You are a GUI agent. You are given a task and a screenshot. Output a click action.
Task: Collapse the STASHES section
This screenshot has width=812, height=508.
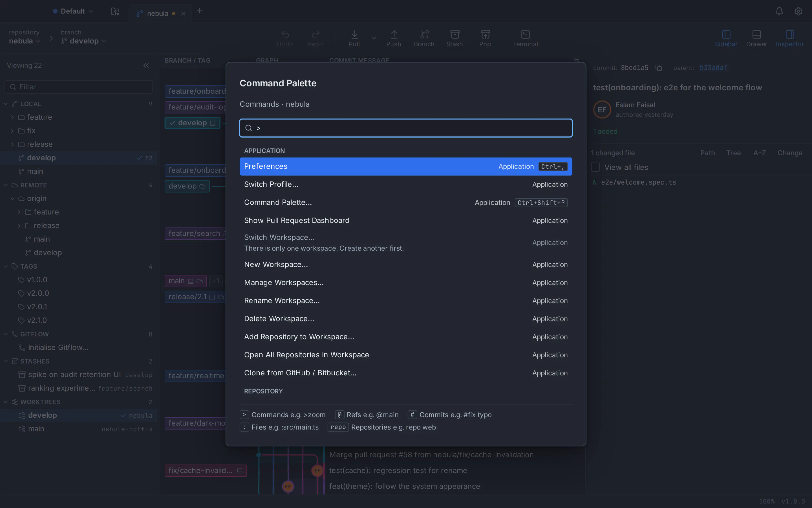click(x=6, y=361)
